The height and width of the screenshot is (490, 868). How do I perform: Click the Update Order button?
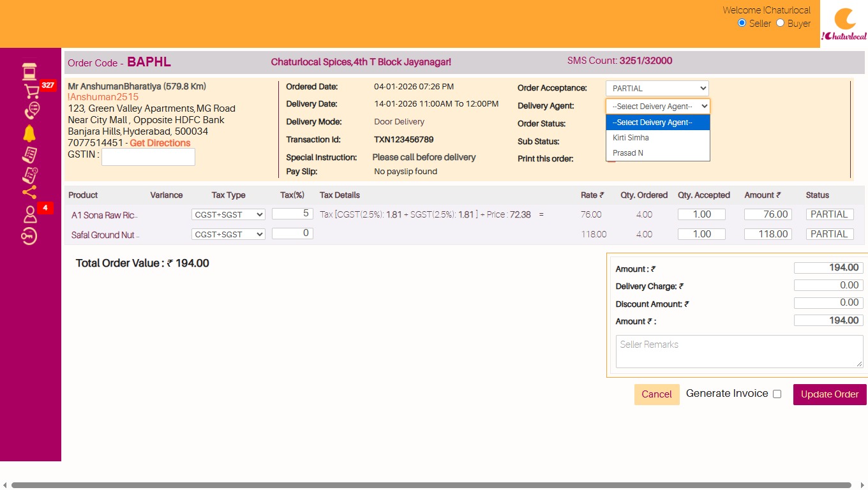pyautogui.click(x=830, y=394)
